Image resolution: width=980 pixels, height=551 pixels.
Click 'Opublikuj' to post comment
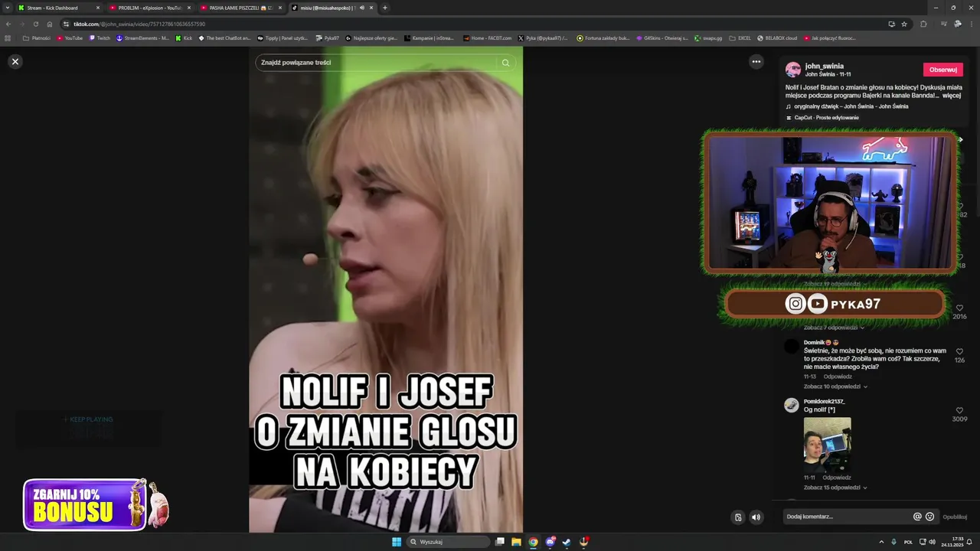pyautogui.click(x=955, y=517)
